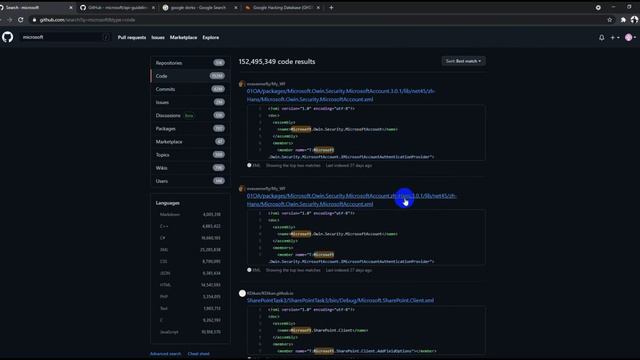640x360 pixels.
Task: Filter results by C++ language
Action: pos(190,226)
